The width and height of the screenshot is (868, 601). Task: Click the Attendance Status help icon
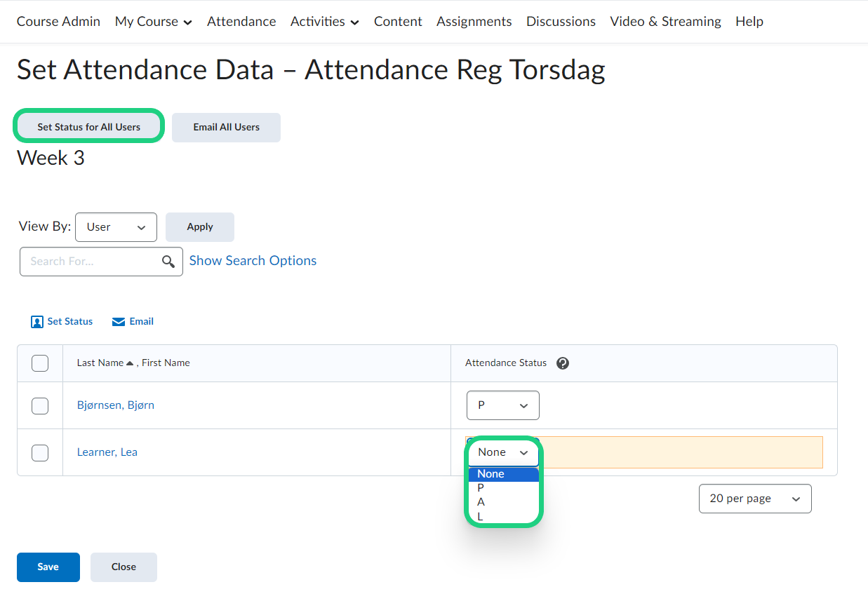[562, 363]
